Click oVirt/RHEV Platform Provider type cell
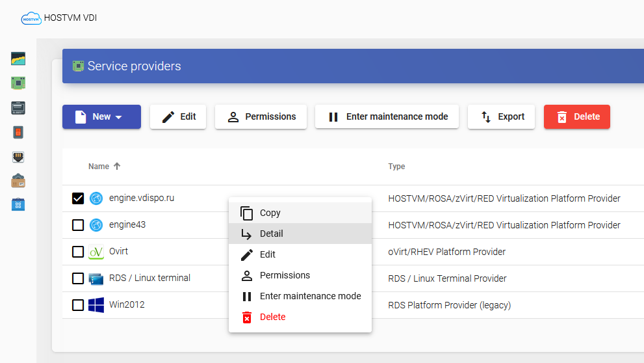The image size is (644, 363). pos(447,252)
